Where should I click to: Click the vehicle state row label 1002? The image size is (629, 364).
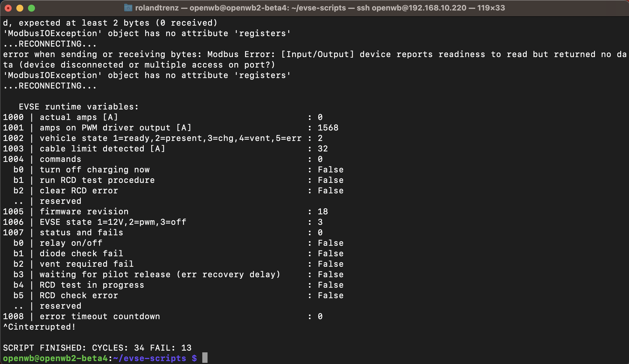coord(13,138)
